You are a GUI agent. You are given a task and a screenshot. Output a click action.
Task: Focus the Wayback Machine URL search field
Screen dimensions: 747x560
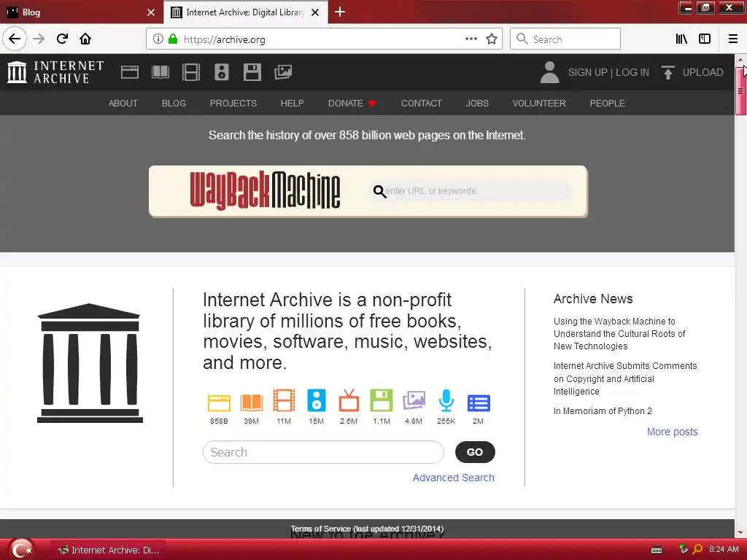tap(469, 191)
